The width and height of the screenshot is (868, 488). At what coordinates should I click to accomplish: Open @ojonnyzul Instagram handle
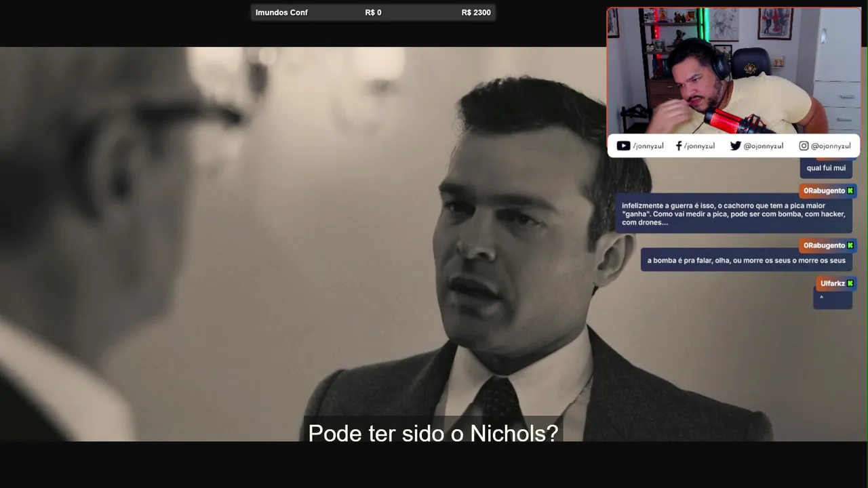(x=831, y=146)
